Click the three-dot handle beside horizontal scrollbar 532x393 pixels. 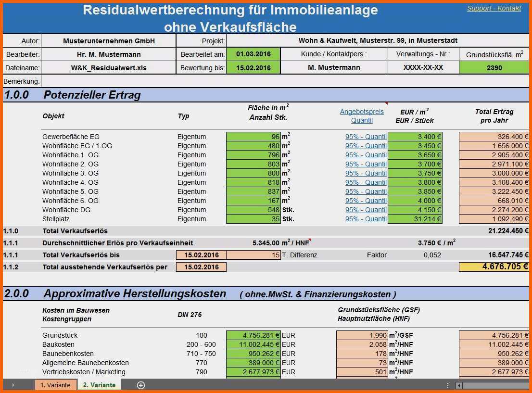pos(448,385)
